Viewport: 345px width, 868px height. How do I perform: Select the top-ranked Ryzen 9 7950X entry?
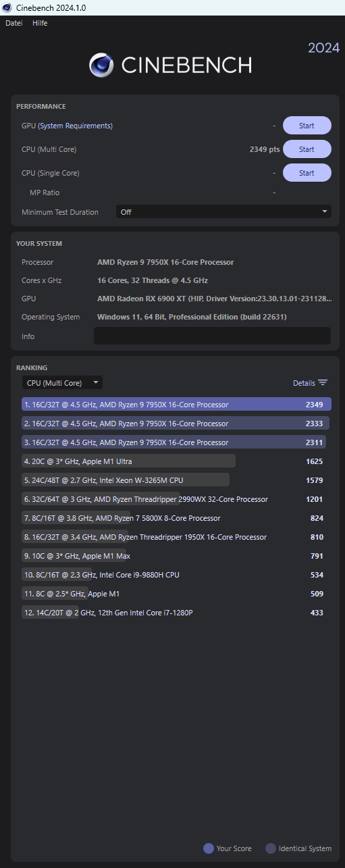pyautogui.click(x=176, y=405)
